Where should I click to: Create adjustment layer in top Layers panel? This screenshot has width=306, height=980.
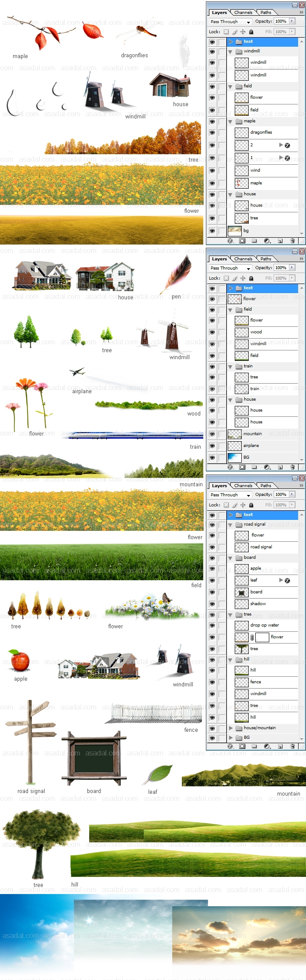[267, 241]
